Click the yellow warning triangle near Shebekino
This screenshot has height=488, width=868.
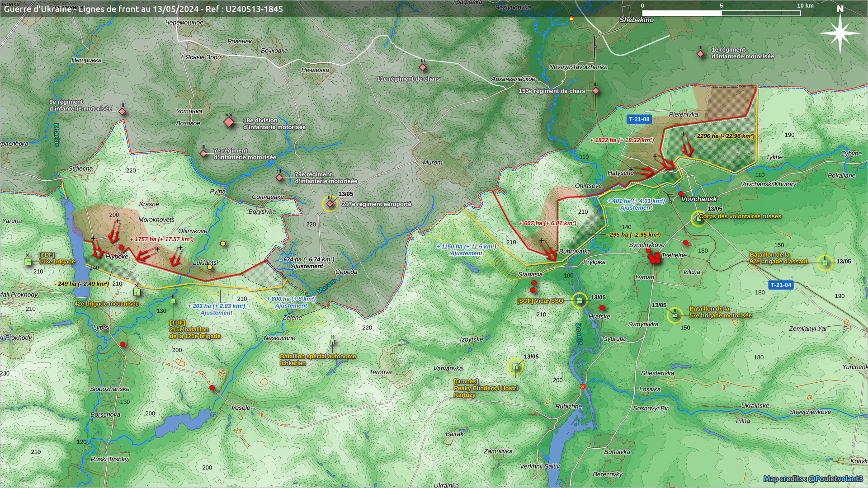[x=571, y=19]
